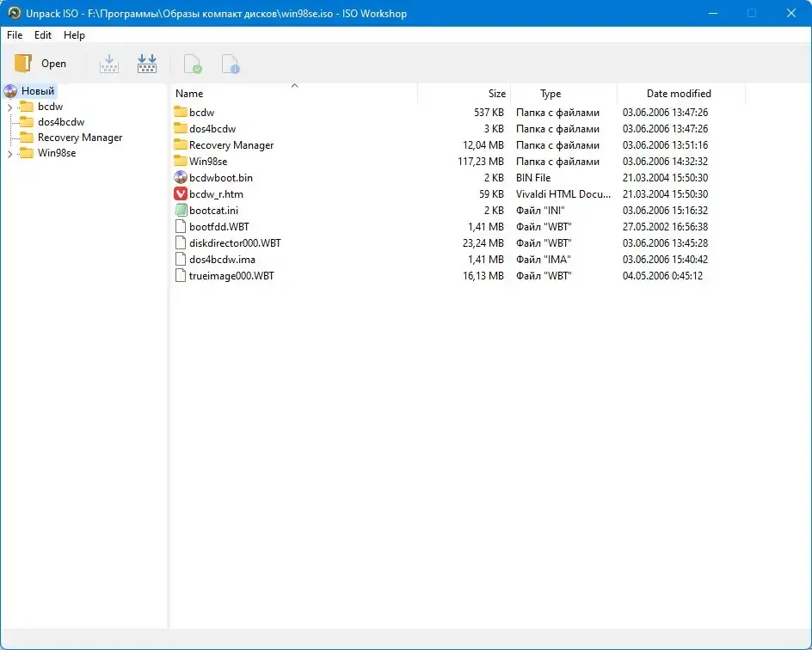The width and height of the screenshot is (812, 650).
Task: Select bcdw folder icon in tree panel
Action: click(x=27, y=106)
